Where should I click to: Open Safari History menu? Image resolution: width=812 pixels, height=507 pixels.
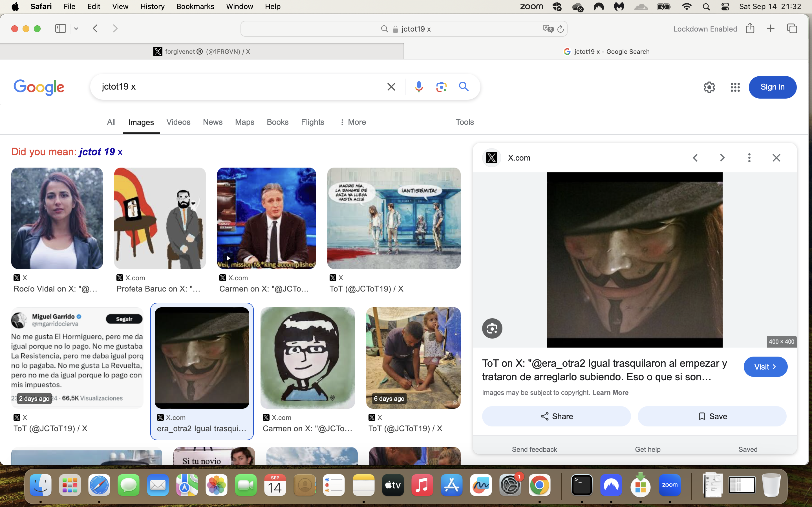click(x=152, y=6)
